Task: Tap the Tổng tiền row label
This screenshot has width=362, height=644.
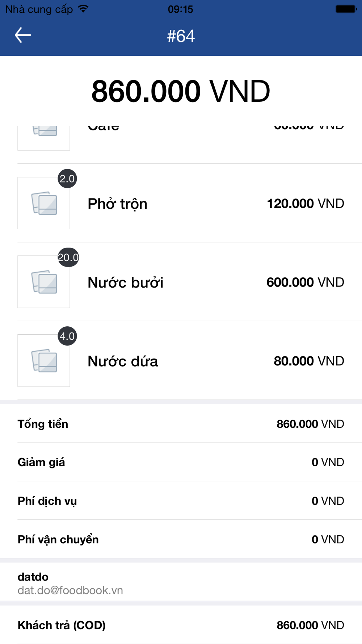Action: (43, 424)
